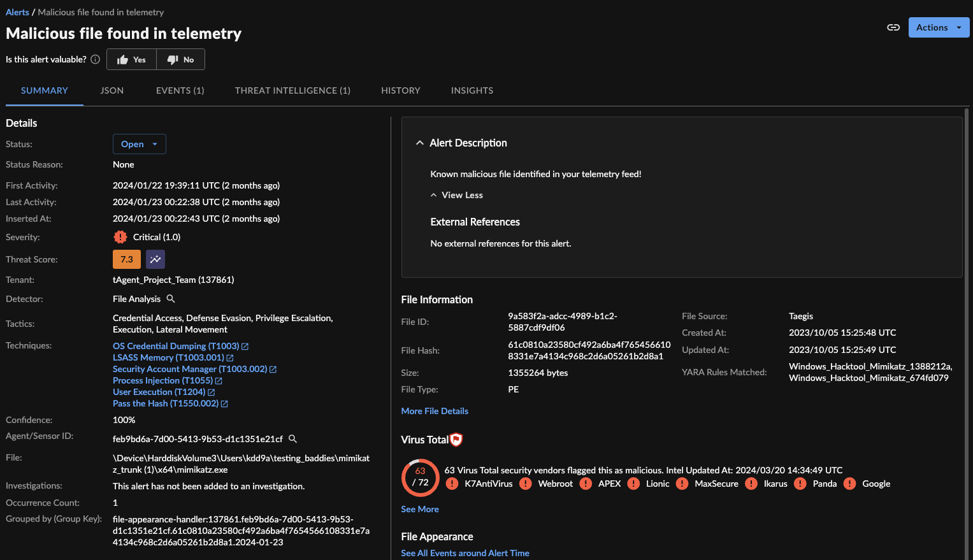The height and width of the screenshot is (560, 973).
Task: Open Security Account Manager (T1003.002) link
Action: [x=190, y=369]
